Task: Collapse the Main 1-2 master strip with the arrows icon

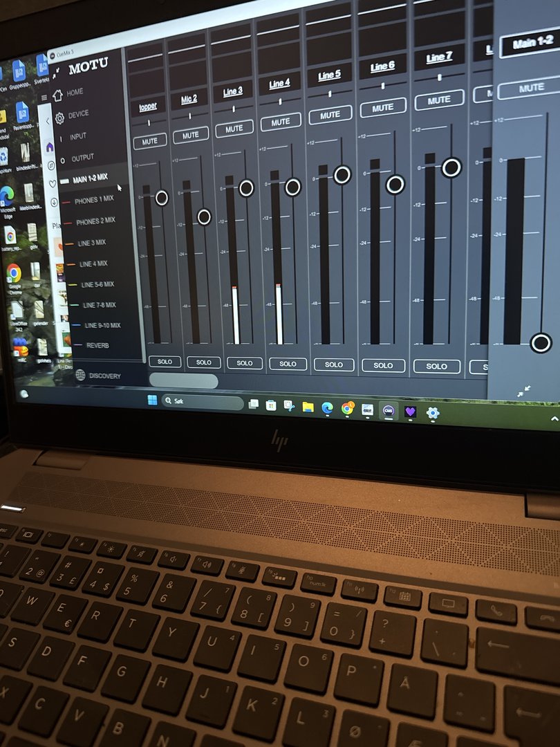Action: [x=524, y=391]
